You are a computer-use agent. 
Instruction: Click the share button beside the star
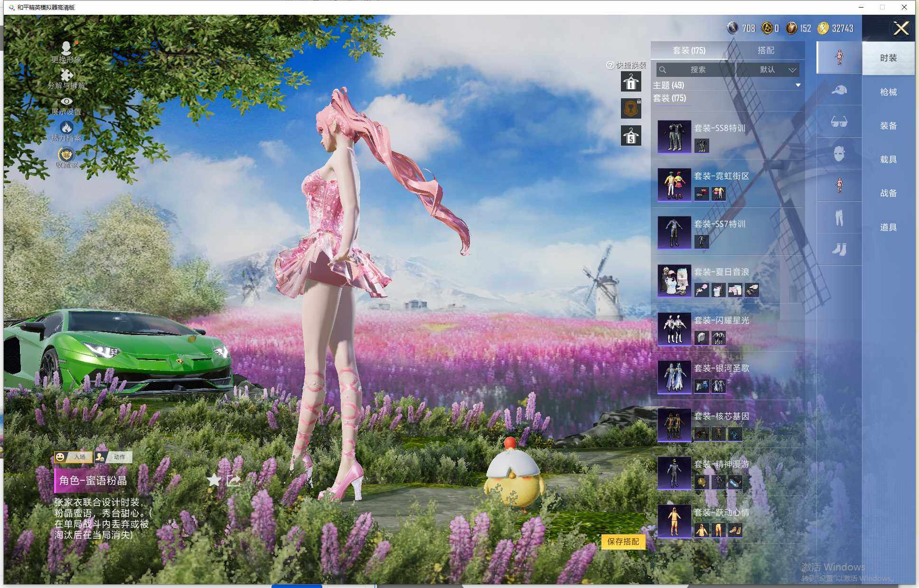[x=234, y=480]
